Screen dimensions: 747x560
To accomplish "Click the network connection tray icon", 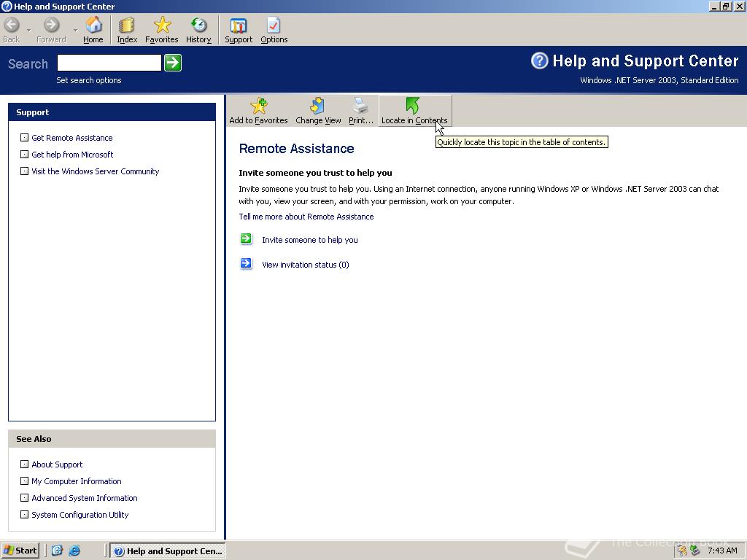I will pyautogui.click(x=695, y=551).
